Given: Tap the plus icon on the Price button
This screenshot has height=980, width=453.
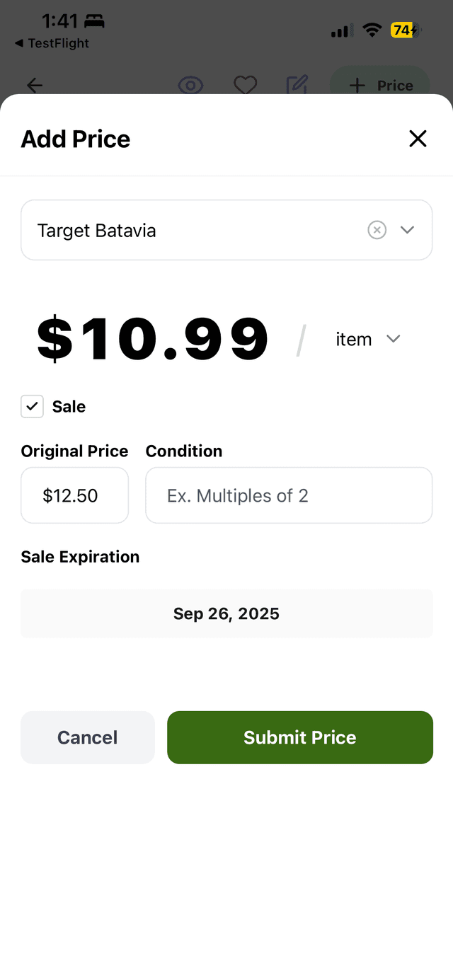Looking at the screenshot, I should [x=356, y=85].
